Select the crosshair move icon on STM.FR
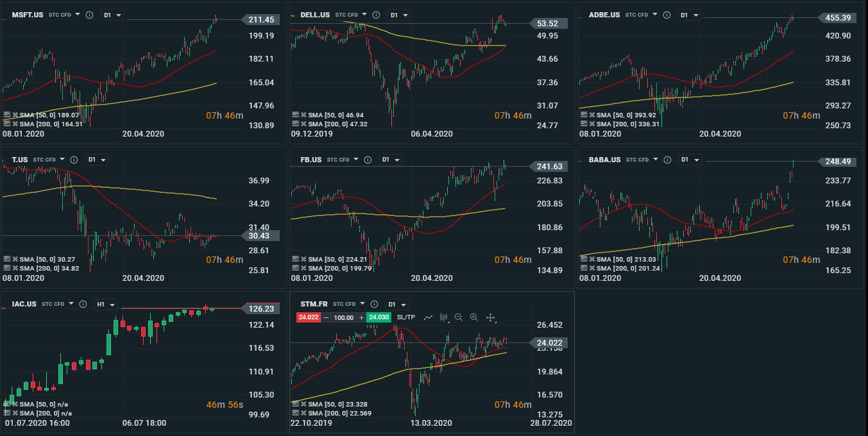The height and width of the screenshot is (436, 868). click(491, 317)
